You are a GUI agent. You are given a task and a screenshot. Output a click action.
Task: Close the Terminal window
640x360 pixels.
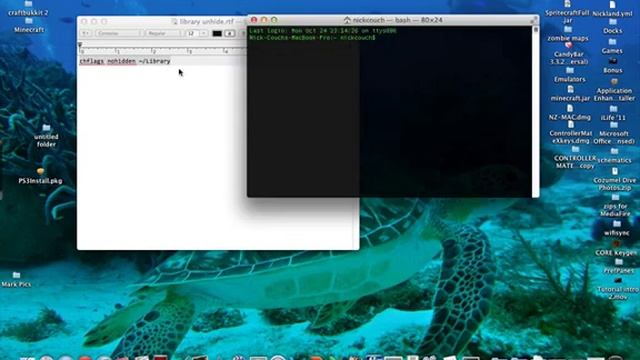tap(254, 20)
